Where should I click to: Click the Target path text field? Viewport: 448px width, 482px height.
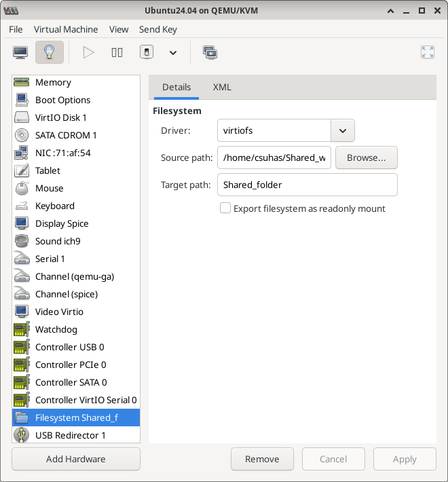(x=307, y=185)
